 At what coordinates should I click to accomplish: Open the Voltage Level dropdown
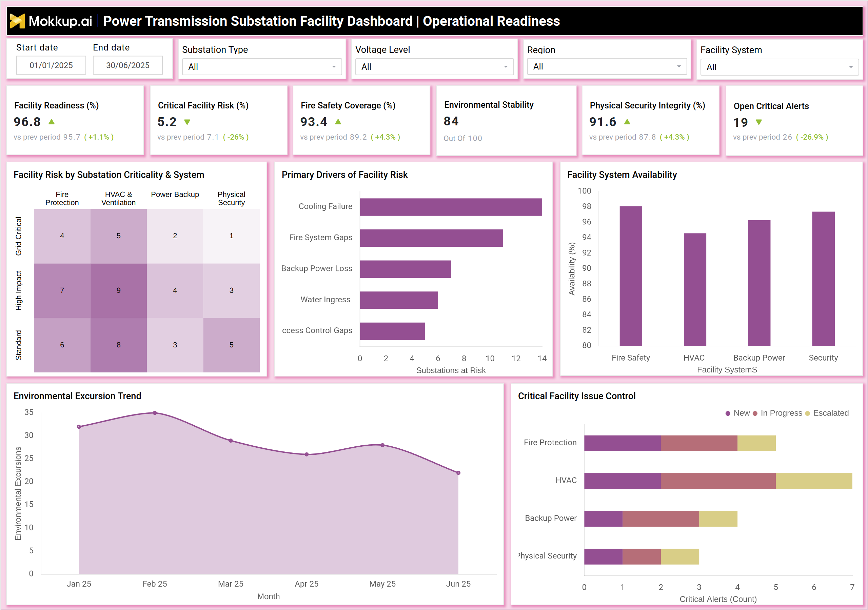click(x=434, y=66)
